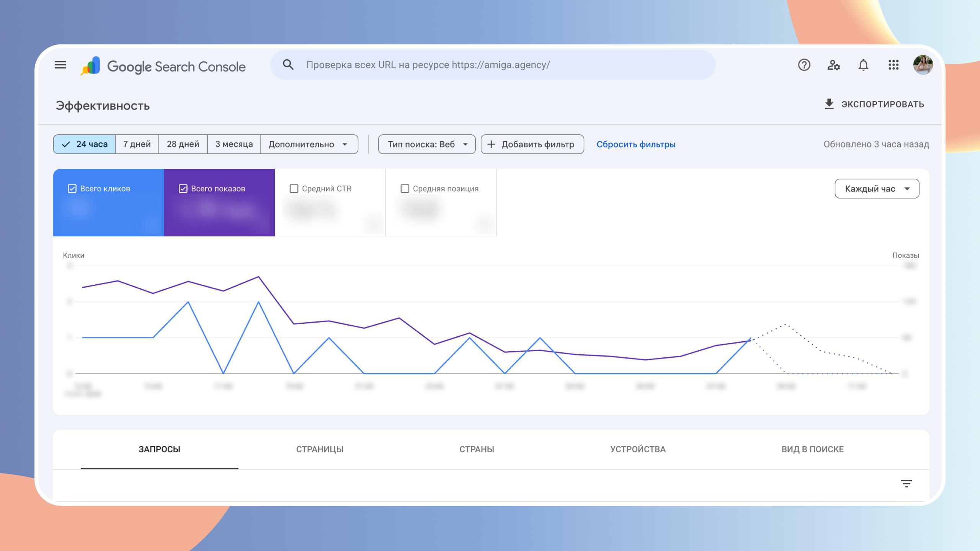This screenshot has width=980, height=551.
Task: Open the hamburger navigation menu
Action: pos(60,65)
